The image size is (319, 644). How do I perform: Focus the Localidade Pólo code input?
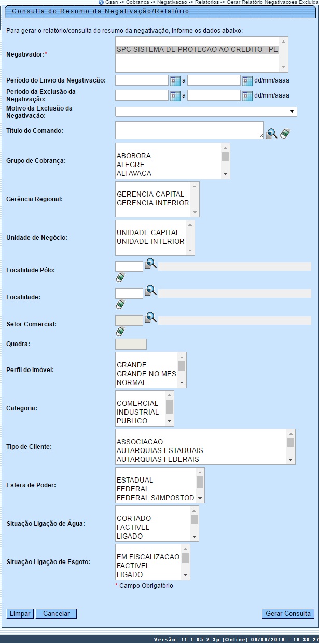[129, 266]
